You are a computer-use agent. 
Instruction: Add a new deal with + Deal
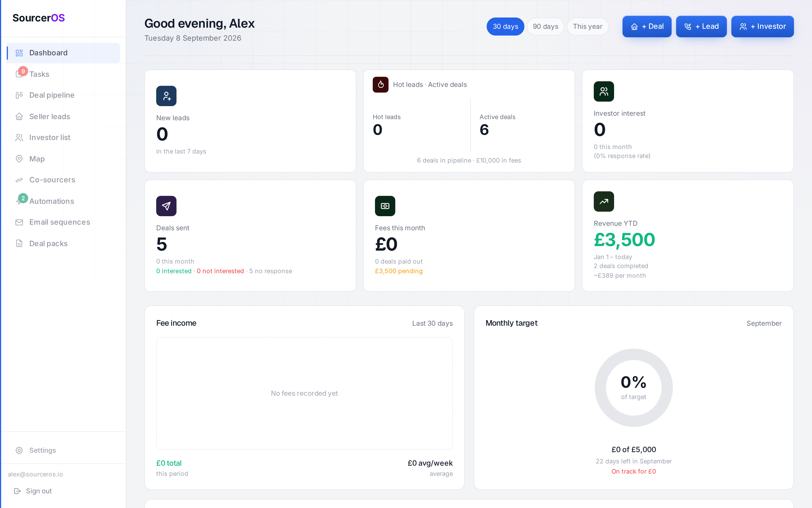[647, 27]
